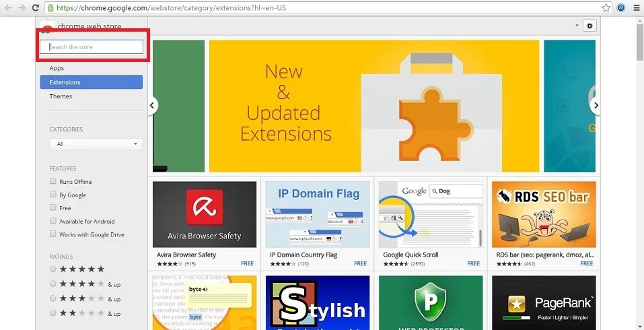Image resolution: width=644 pixels, height=330 pixels.
Task: Click the Chrome Web Store logo
Action: [48, 27]
